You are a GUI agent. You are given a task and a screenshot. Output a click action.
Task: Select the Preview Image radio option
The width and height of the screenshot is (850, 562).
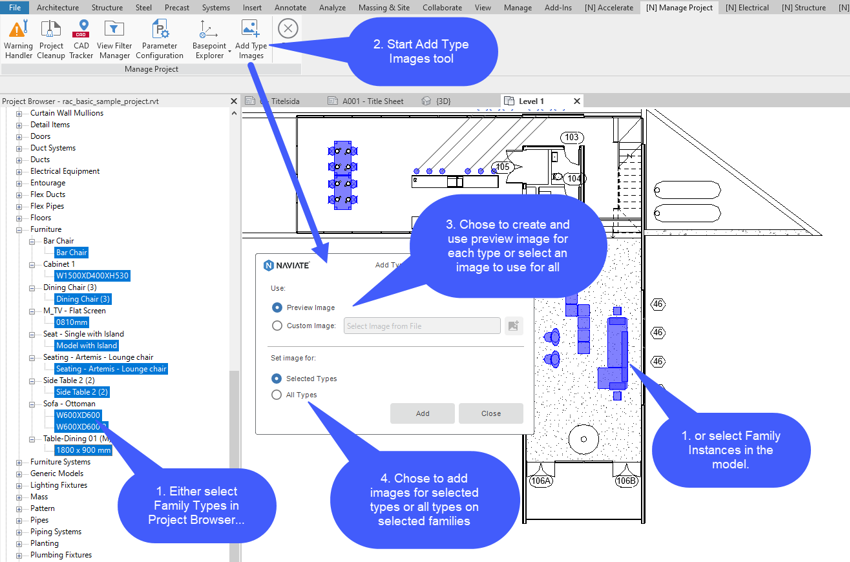coord(277,307)
